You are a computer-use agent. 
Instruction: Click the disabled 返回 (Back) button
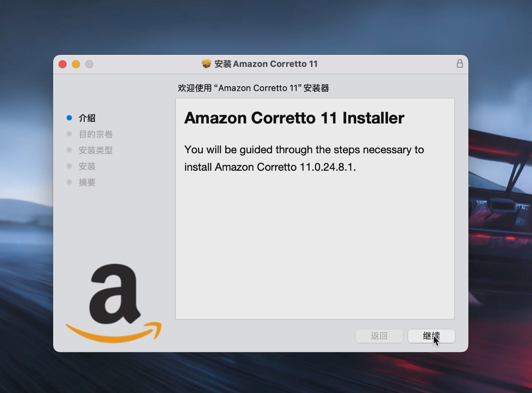[x=379, y=336]
